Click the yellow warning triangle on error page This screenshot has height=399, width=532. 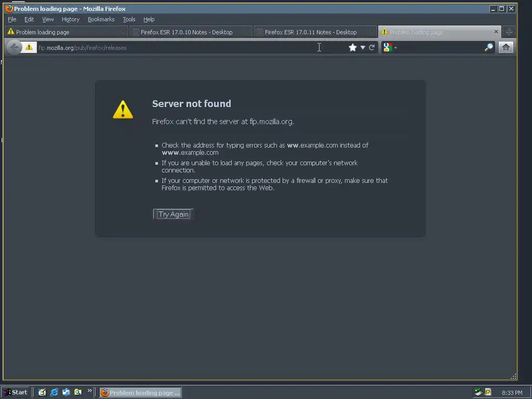point(123,110)
